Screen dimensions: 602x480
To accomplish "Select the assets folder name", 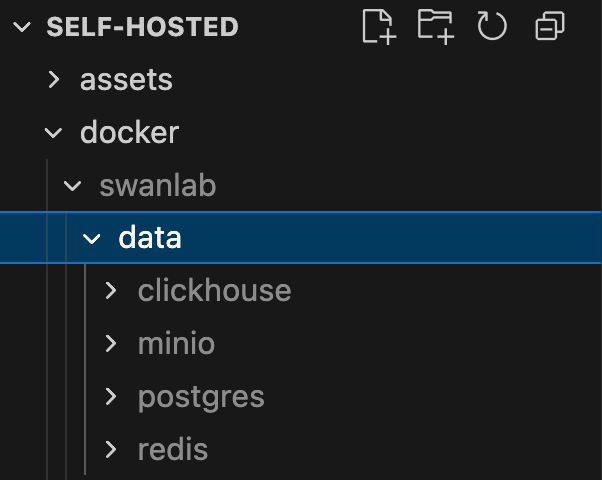I will point(126,80).
